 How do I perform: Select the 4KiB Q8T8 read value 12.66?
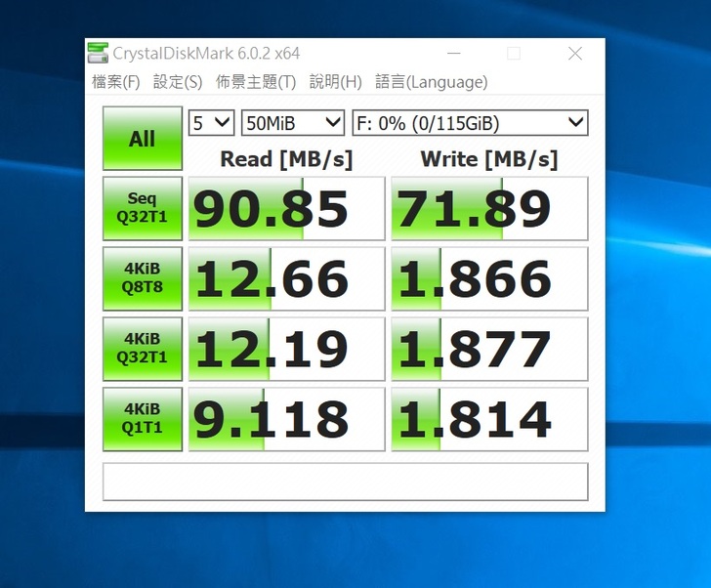point(286,278)
